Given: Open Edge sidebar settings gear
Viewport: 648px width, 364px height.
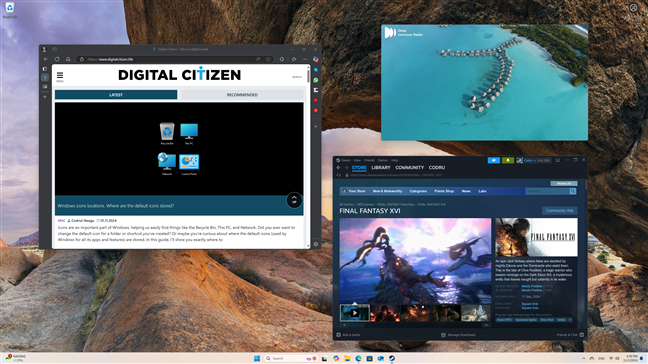Looking at the screenshot, I should [316, 244].
